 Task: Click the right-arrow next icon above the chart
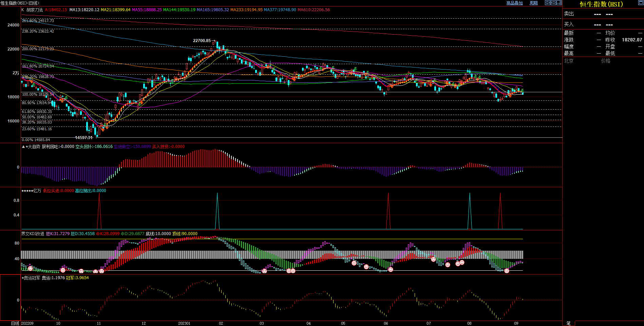point(553,3)
